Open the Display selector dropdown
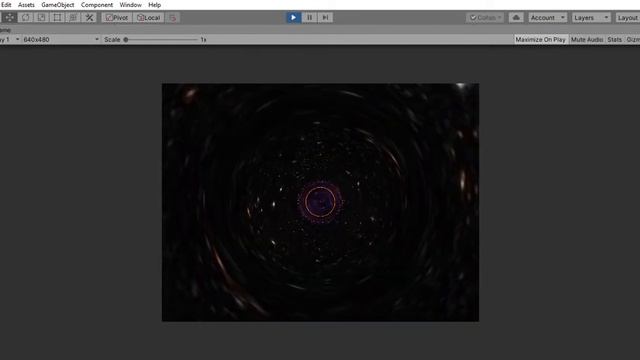The image size is (640, 360). [x=10, y=40]
